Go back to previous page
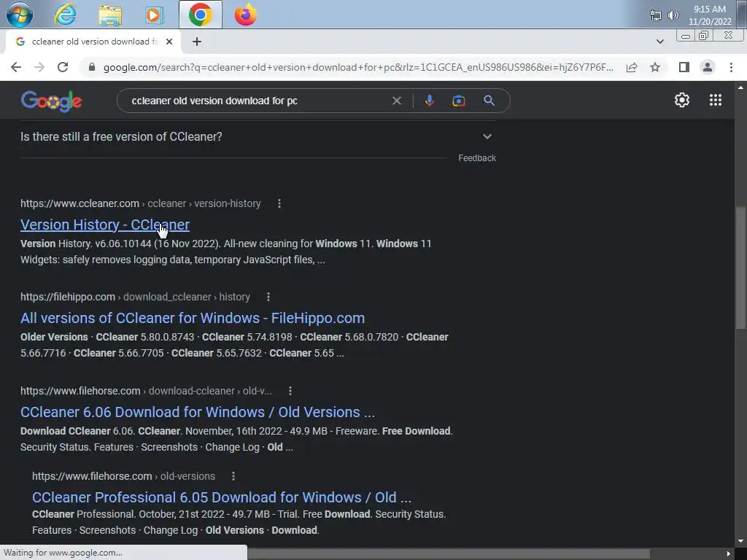Viewport: 747px width, 560px height. (16, 67)
